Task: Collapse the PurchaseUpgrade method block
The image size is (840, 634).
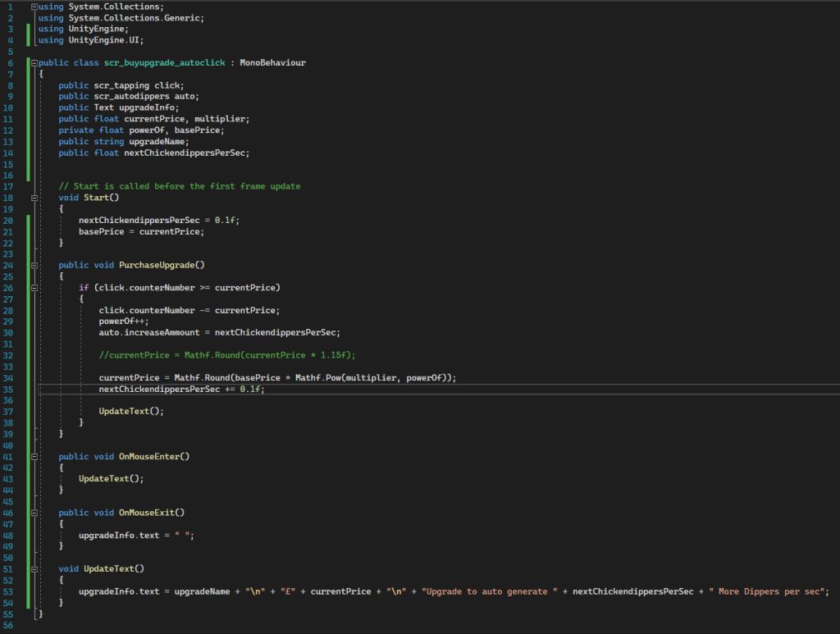Action: click(34, 265)
